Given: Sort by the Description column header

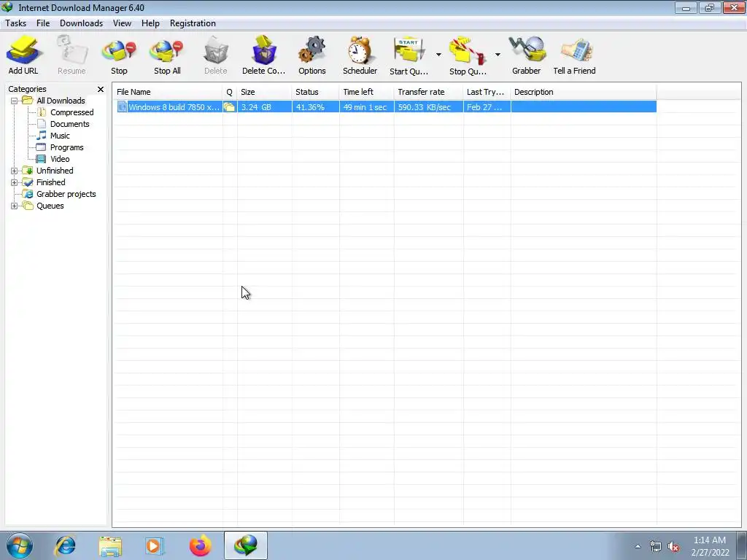Looking at the screenshot, I should (x=584, y=92).
